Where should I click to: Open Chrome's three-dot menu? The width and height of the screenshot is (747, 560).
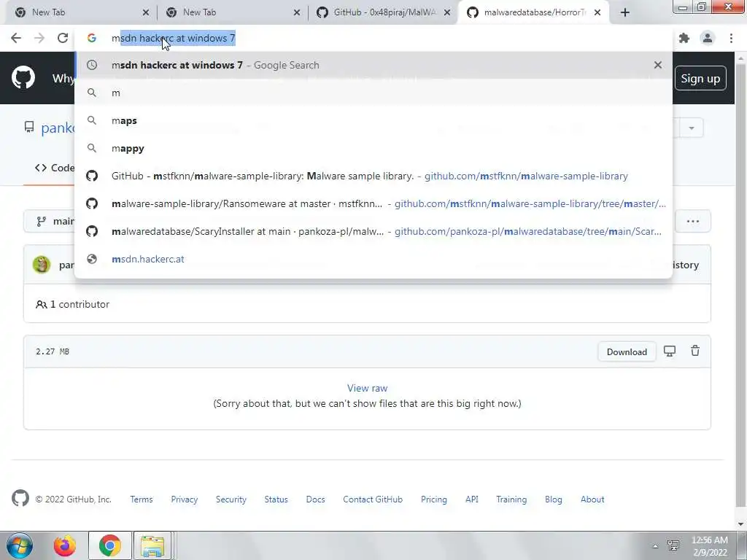(731, 38)
